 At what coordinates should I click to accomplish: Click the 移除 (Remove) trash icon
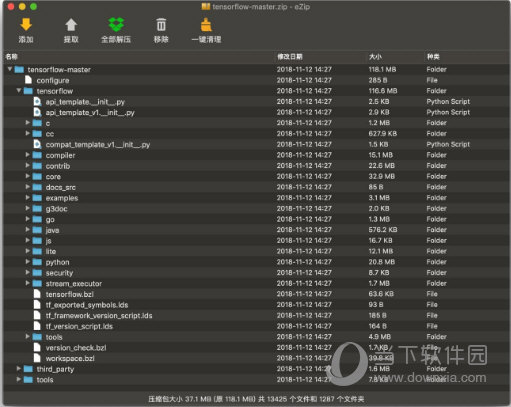[161, 25]
